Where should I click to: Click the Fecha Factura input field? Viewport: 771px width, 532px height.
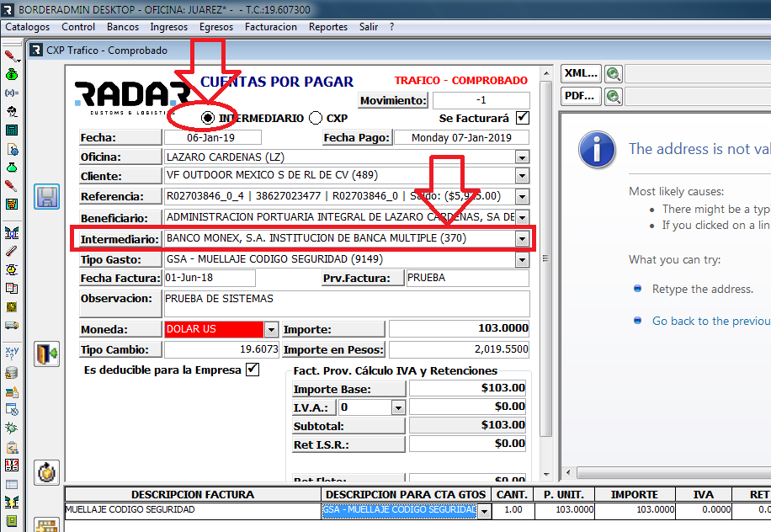click(x=210, y=278)
